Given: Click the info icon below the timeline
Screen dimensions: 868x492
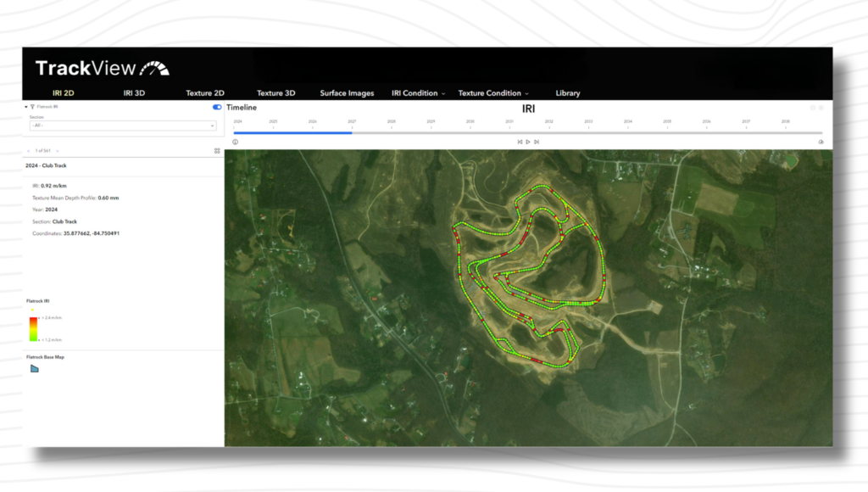Looking at the screenshot, I should (x=235, y=142).
